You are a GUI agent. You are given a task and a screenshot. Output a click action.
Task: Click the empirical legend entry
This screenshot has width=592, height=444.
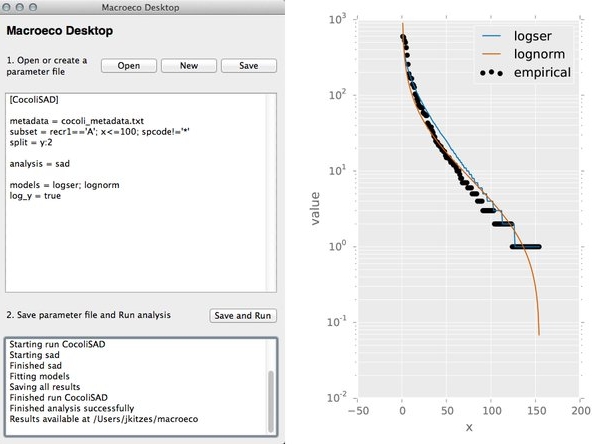526,72
